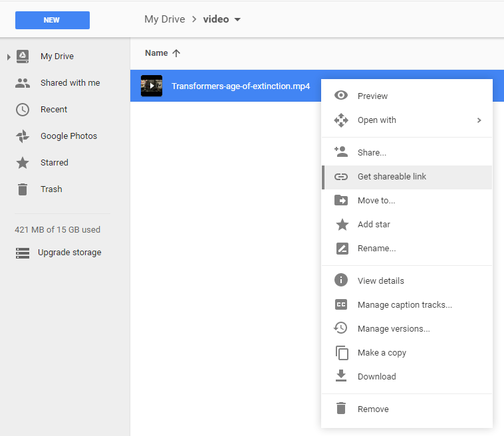Select the Transformers-age-of-extinction.mp4 file name

point(241,86)
